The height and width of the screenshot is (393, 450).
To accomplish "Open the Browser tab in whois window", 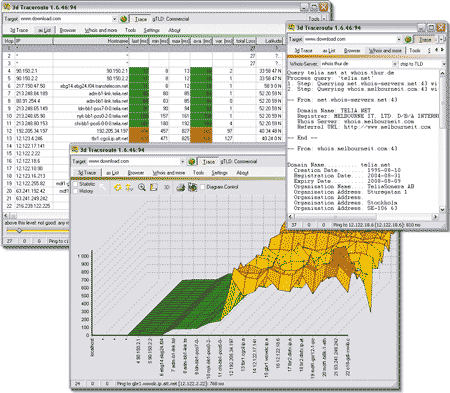I will [x=352, y=51].
